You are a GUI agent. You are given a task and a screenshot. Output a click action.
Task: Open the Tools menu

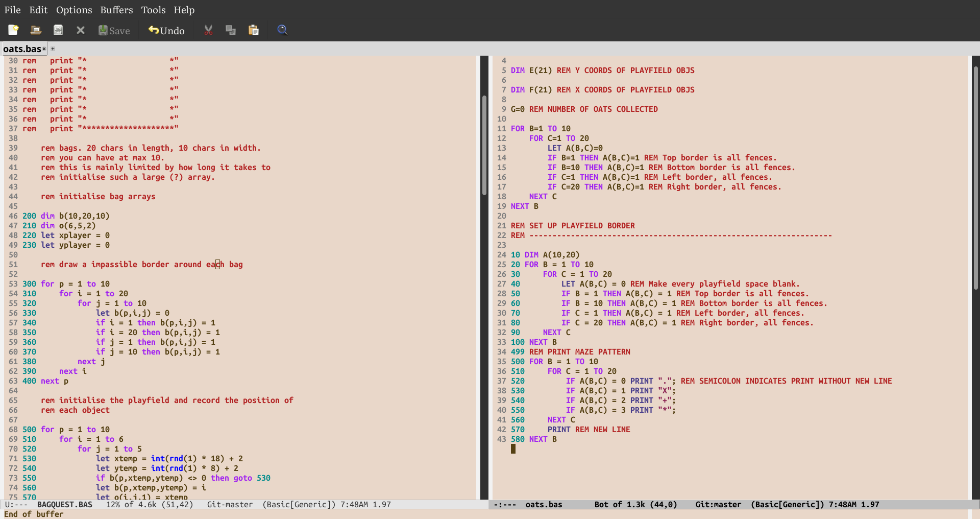tap(153, 10)
